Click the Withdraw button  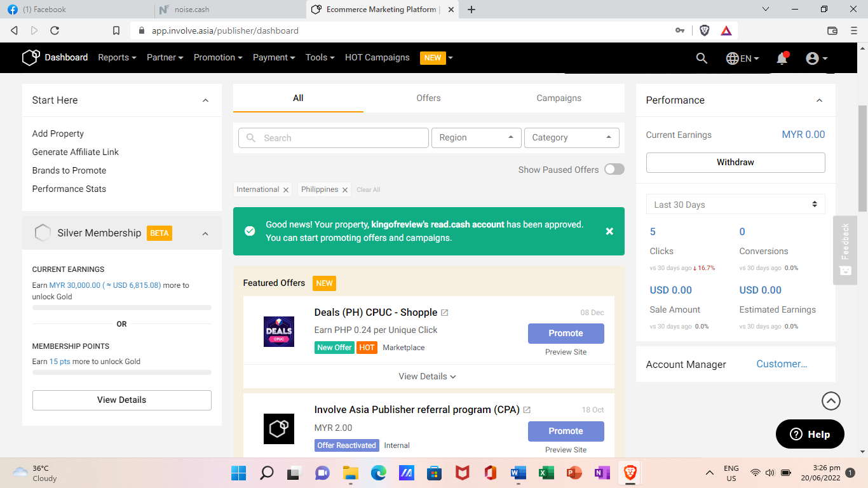pos(735,163)
